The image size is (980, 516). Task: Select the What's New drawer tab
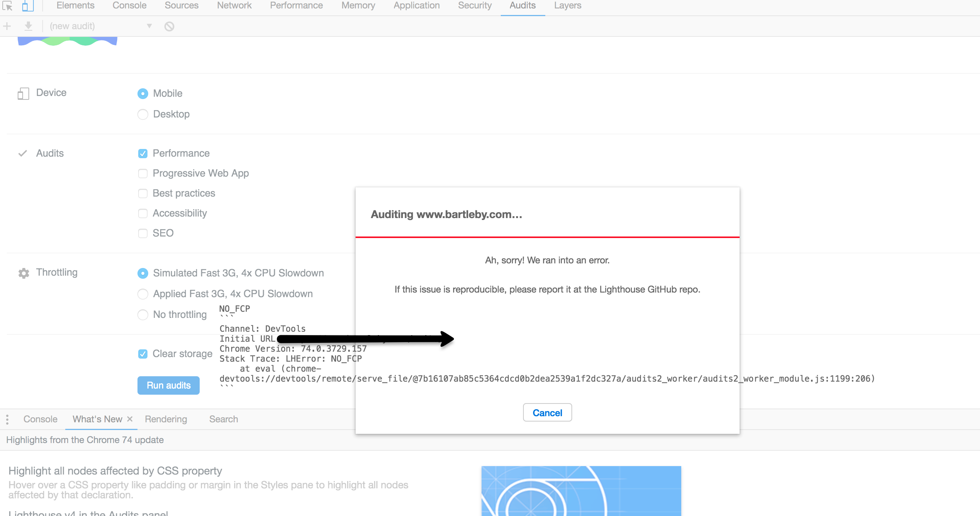pos(98,419)
